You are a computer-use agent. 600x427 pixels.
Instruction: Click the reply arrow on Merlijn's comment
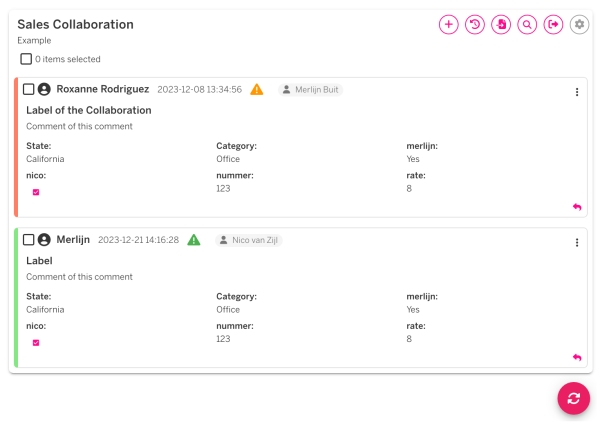click(x=577, y=357)
